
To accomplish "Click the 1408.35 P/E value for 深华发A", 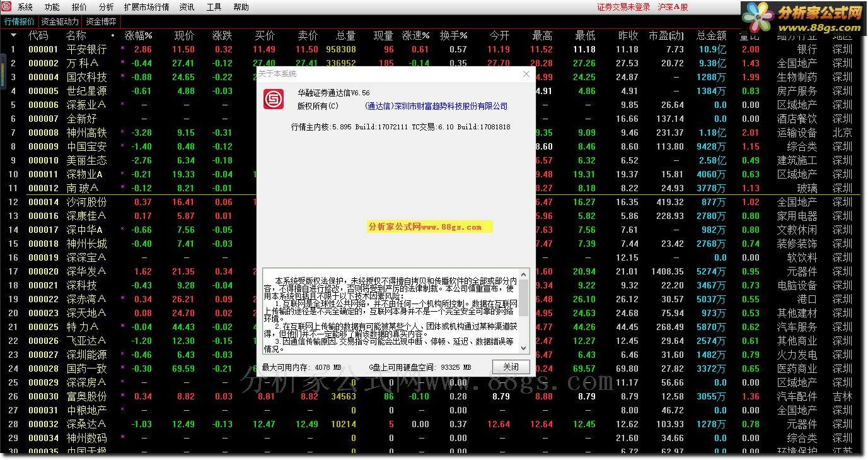I will [x=668, y=271].
